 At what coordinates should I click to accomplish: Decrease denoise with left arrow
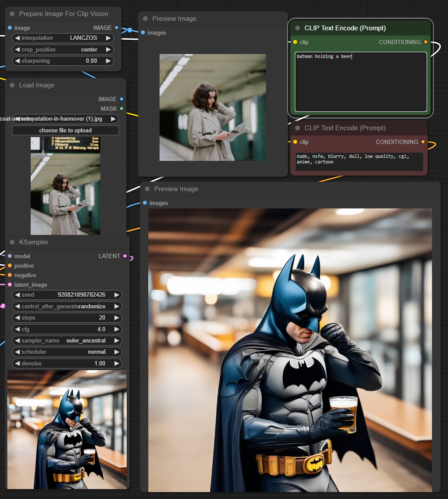point(17,363)
